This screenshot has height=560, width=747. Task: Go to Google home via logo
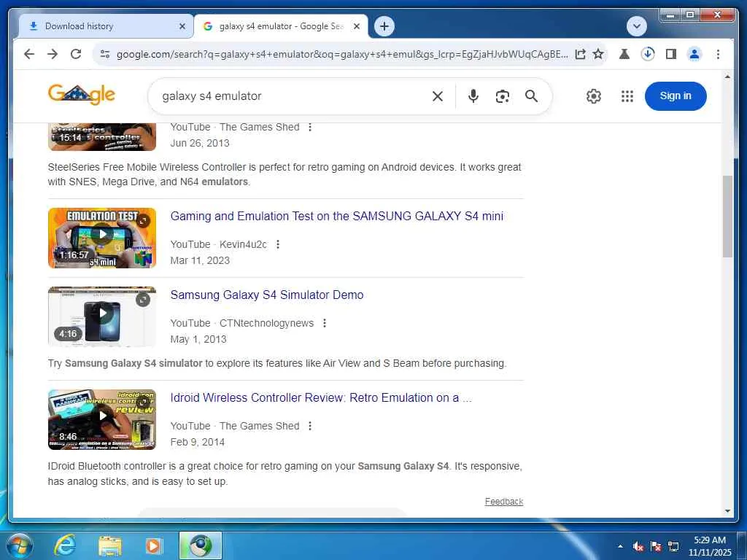pos(82,94)
